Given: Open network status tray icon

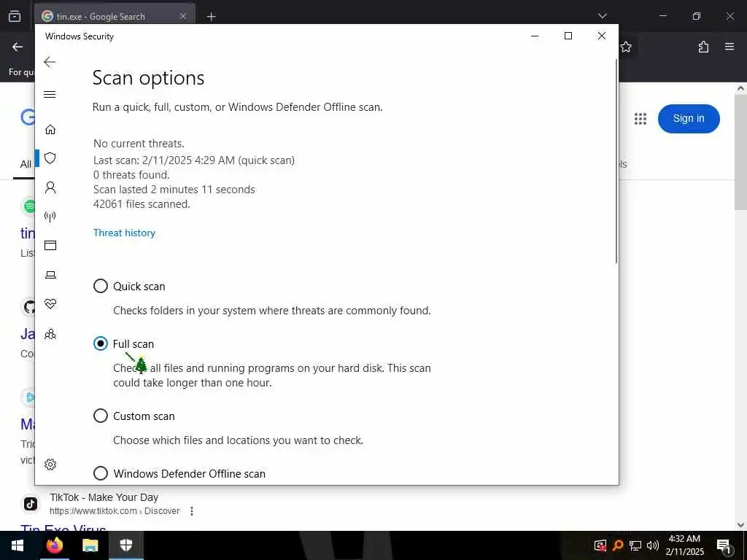Looking at the screenshot, I should pos(635,545).
